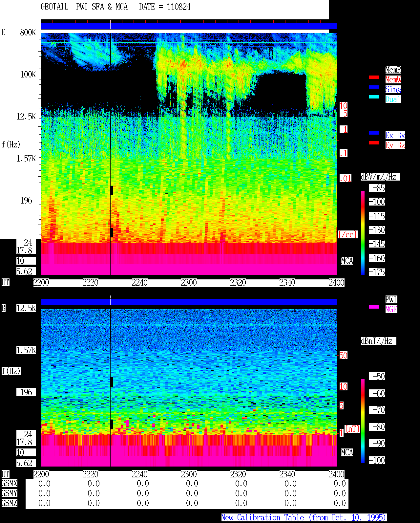Click the blue Sing legend swatch
420x523 pixels.
[x=374, y=87]
